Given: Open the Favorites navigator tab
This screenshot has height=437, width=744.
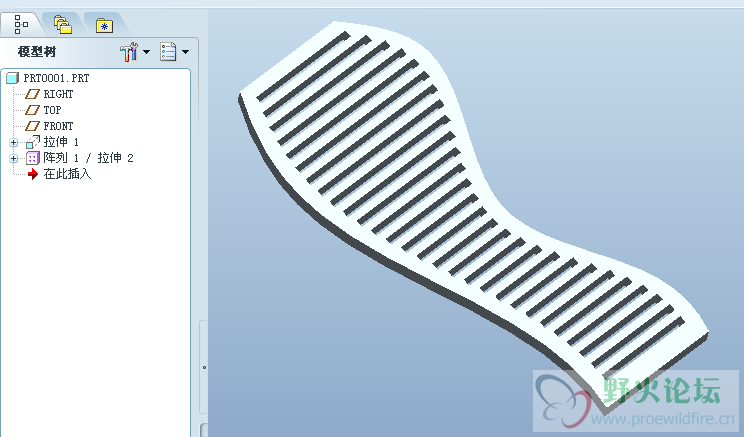Looking at the screenshot, I should (104, 25).
